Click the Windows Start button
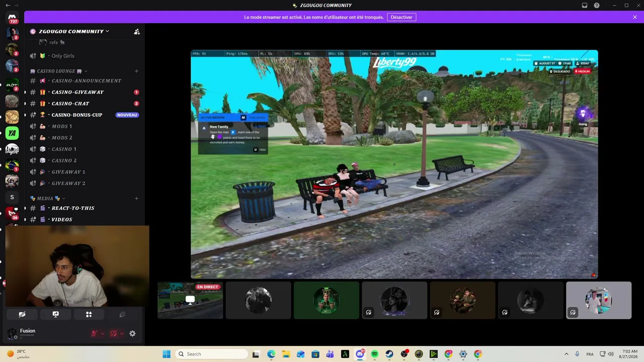 pyautogui.click(x=167, y=354)
